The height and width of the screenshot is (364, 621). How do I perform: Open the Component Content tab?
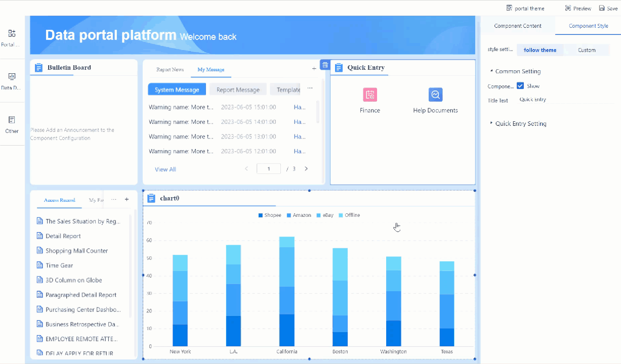click(x=518, y=25)
